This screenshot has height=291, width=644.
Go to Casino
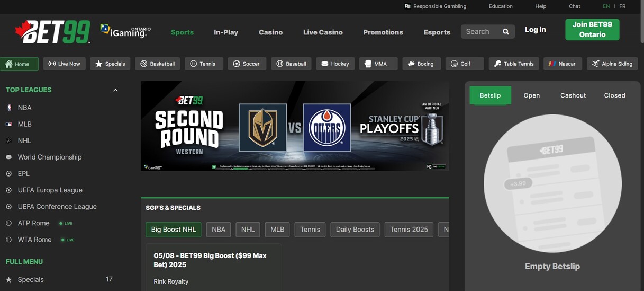tap(270, 32)
